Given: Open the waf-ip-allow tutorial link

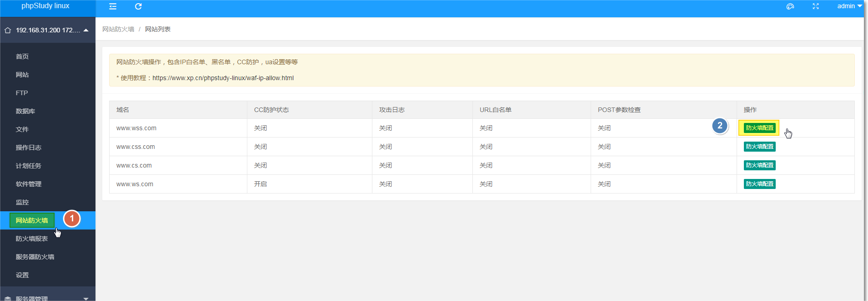Looking at the screenshot, I should tap(223, 78).
